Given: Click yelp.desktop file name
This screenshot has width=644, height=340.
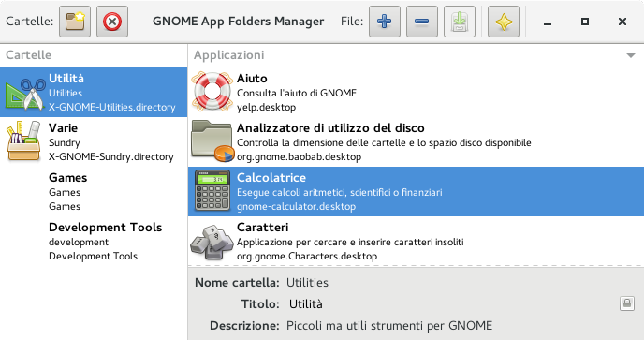Looking at the screenshot, I should click(266, 108).
